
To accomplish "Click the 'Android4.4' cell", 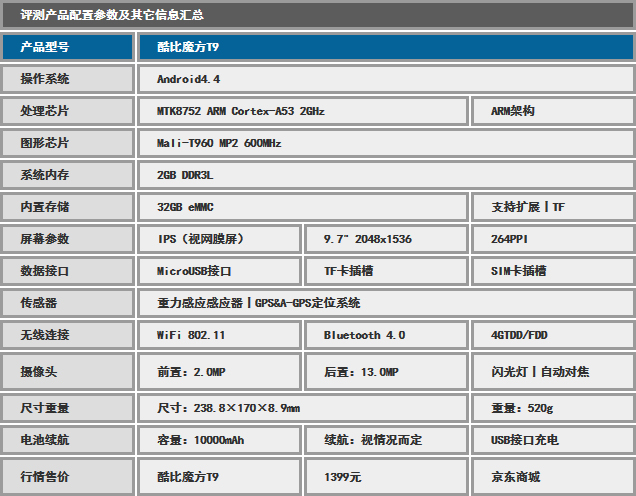I will coord(386,79).
